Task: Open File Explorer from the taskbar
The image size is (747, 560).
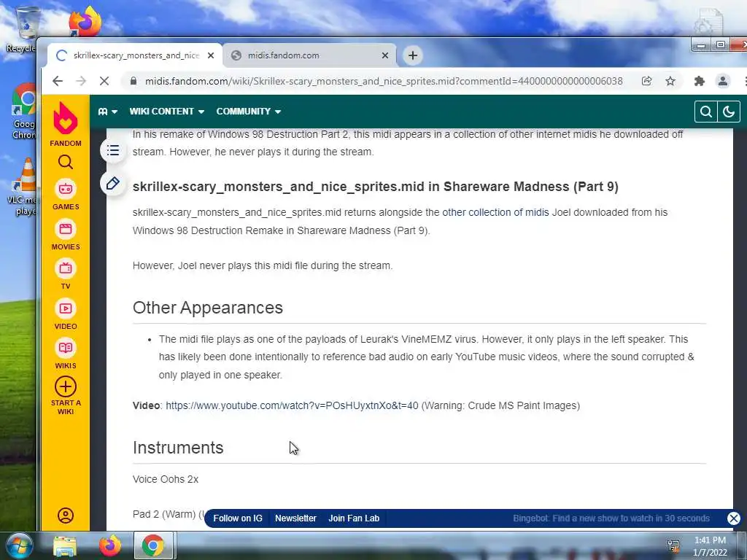Action: [x=65, y=545]
